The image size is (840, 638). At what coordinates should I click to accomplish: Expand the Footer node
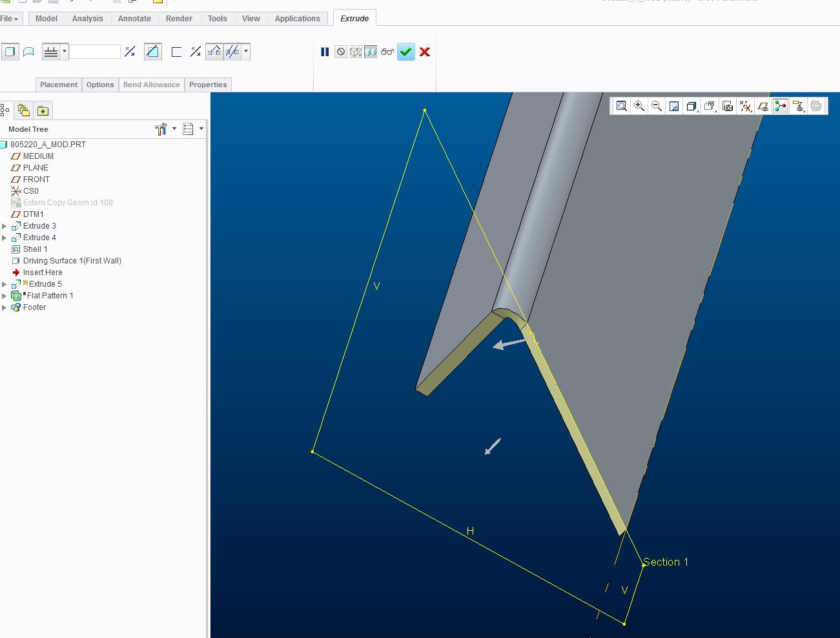pos(5,307)
